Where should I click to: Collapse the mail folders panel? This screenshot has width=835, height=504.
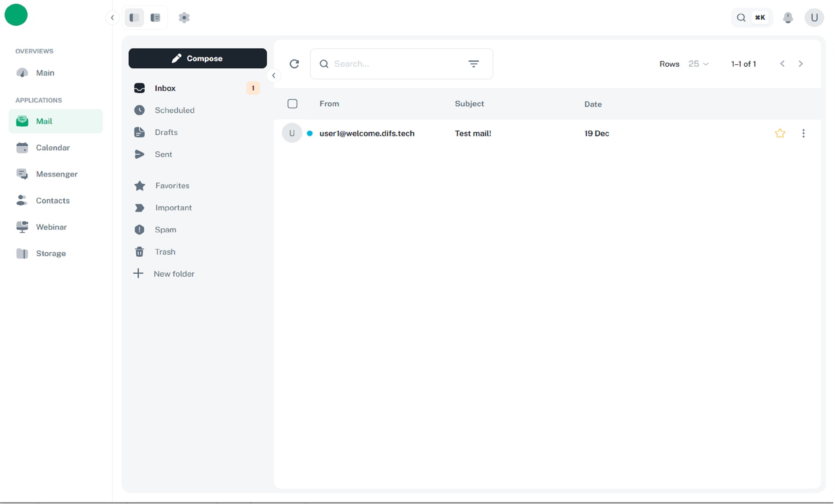click(274, 76)
